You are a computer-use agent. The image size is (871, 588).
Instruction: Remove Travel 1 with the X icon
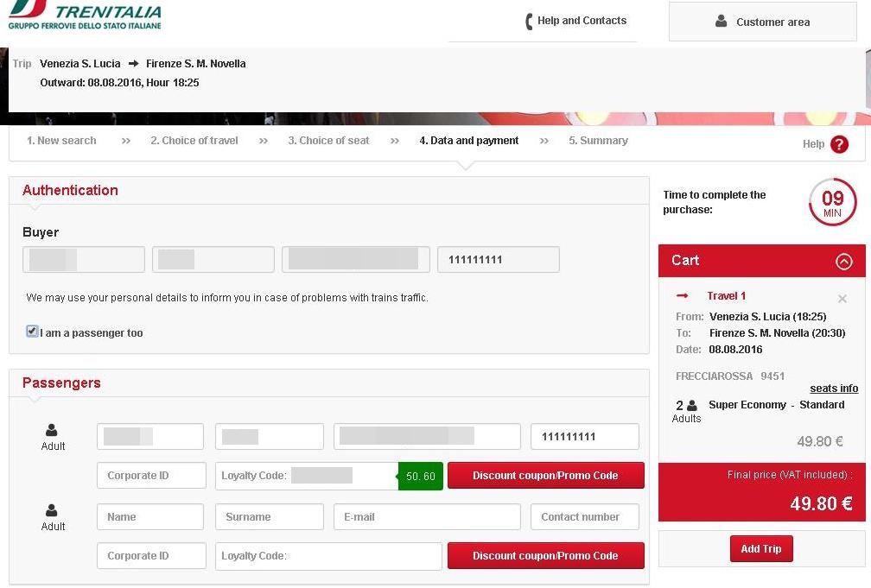[842, 299]
